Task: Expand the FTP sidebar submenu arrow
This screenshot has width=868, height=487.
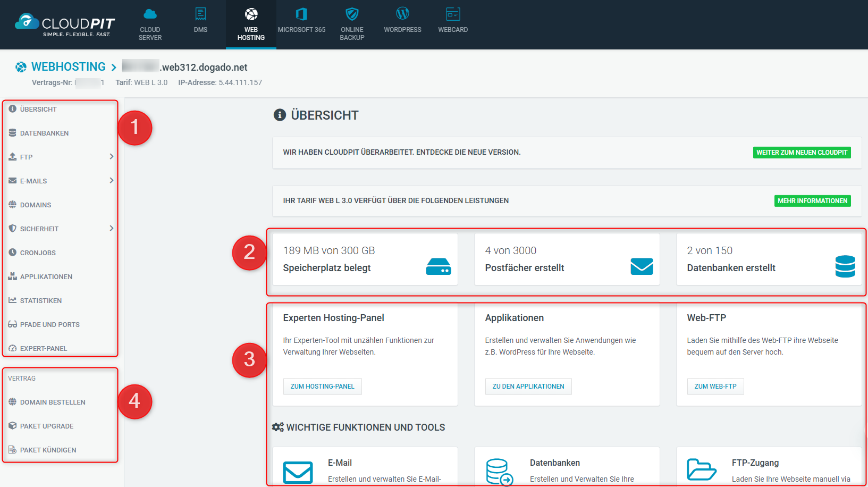Action: tap(111, 157)
